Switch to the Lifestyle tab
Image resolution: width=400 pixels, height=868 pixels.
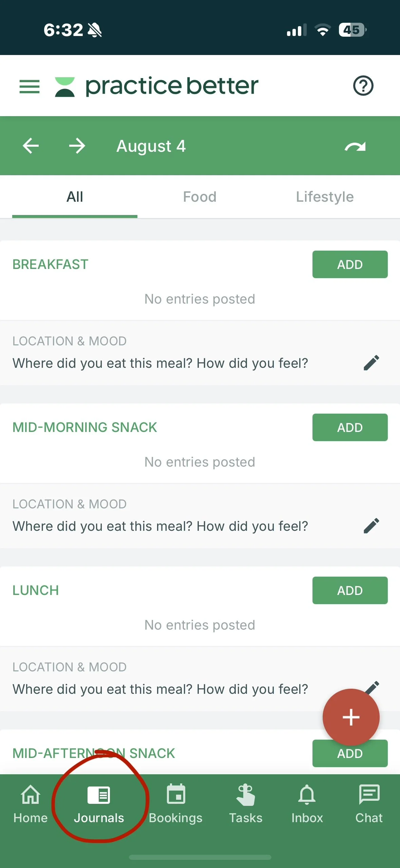(325, 197)
